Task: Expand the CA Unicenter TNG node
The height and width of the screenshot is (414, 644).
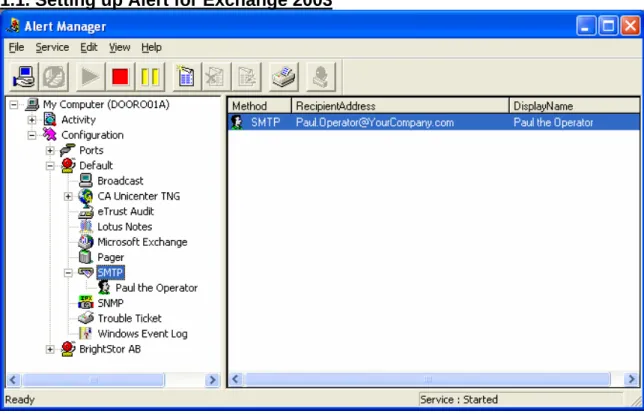Action: coord(68,196)
